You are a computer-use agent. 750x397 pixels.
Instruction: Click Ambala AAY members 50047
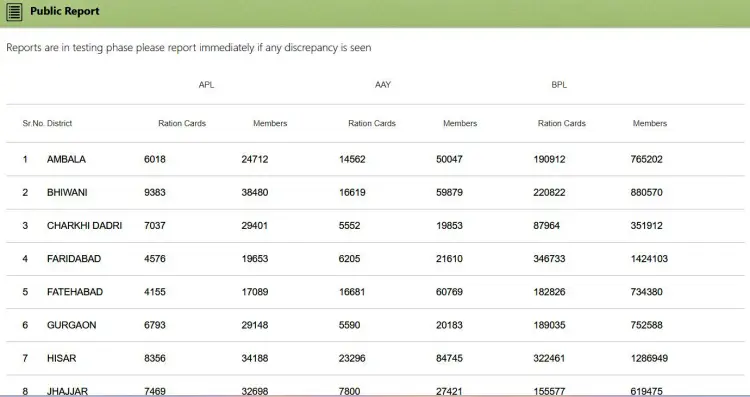click(x=449, y=159)
